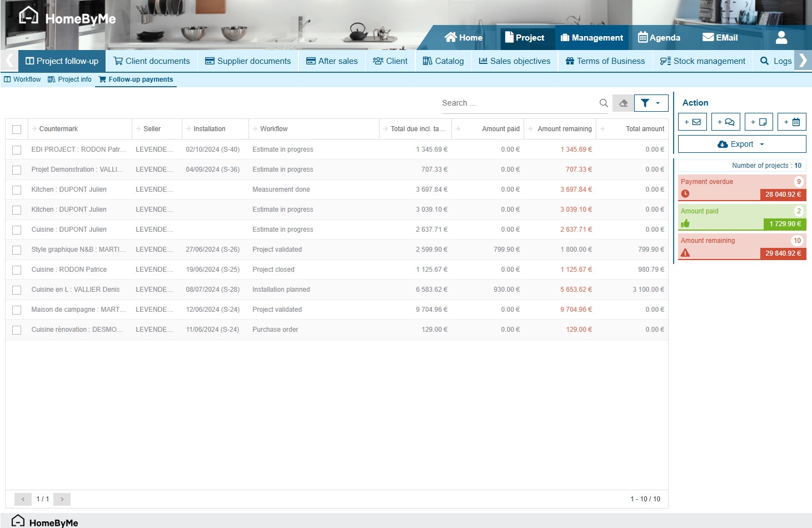Click the add note action icon
The image size is (812, 528).
[759, 122]
